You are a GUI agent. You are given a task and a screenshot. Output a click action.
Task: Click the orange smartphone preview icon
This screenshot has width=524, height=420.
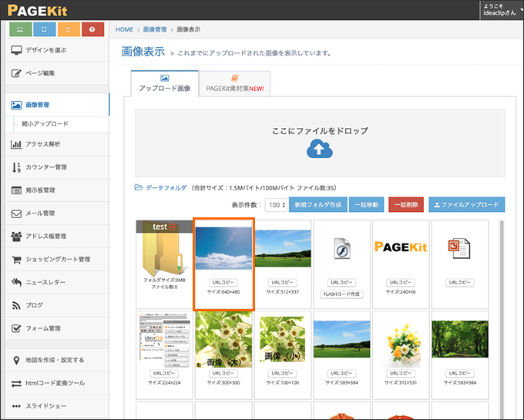tap(69, 29)
